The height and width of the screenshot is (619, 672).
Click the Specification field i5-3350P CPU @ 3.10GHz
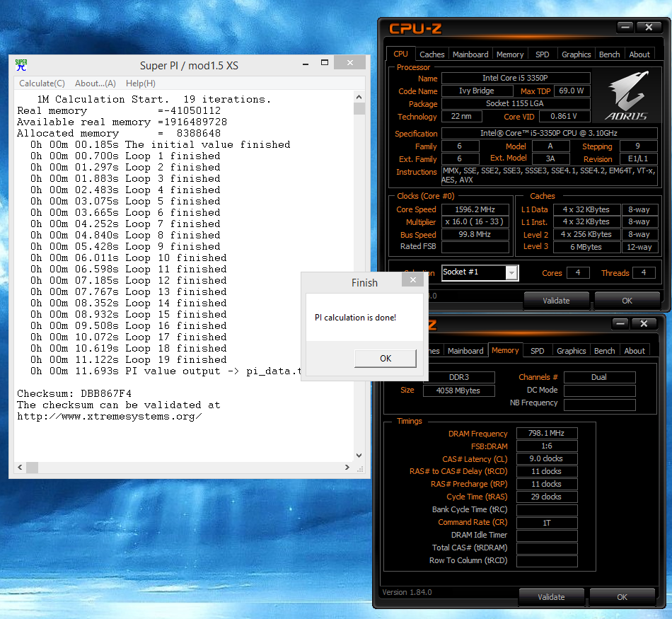[x=549, y=133]
